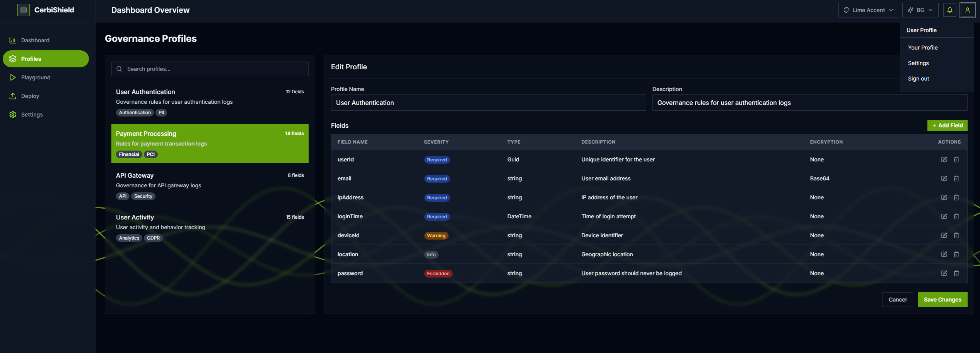Save changes to the profile
Viewport: 980px width, 353px height.
click(x=942, y=299)
